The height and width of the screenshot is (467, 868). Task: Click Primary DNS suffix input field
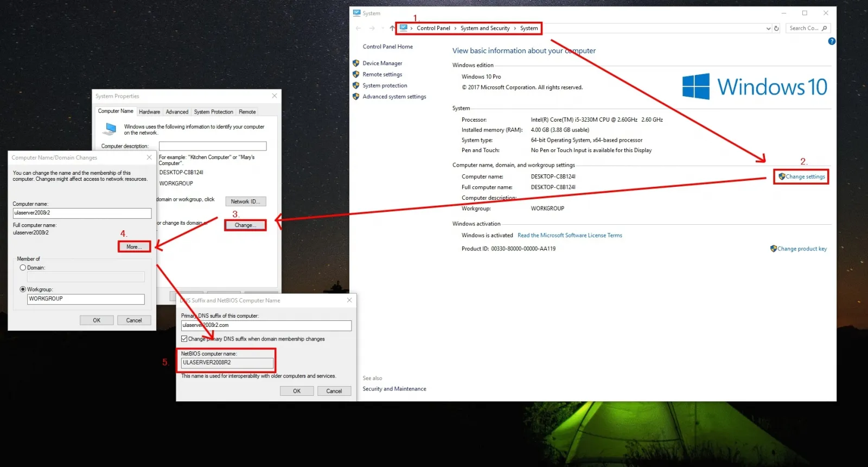coord(266,326)
